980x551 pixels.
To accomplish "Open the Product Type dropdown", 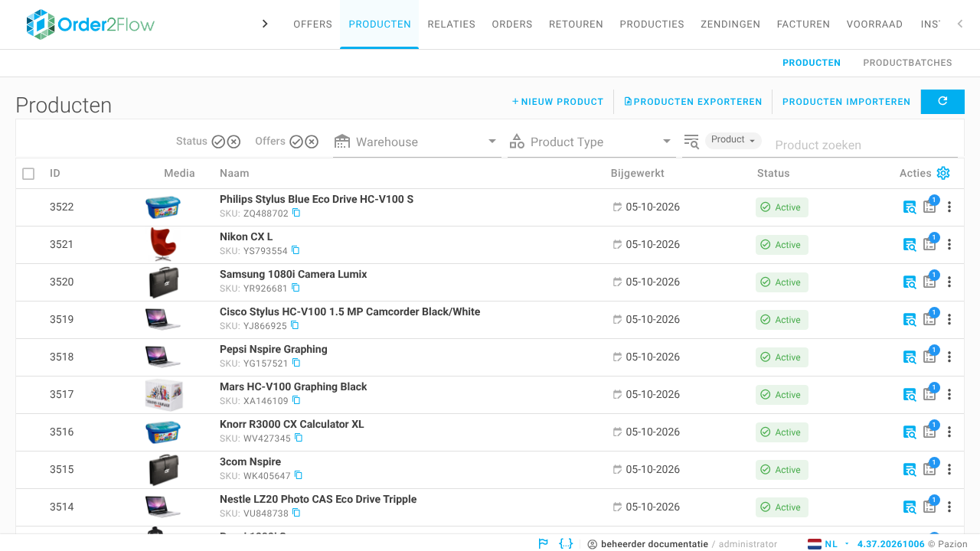I will click(x=591, y=142).
